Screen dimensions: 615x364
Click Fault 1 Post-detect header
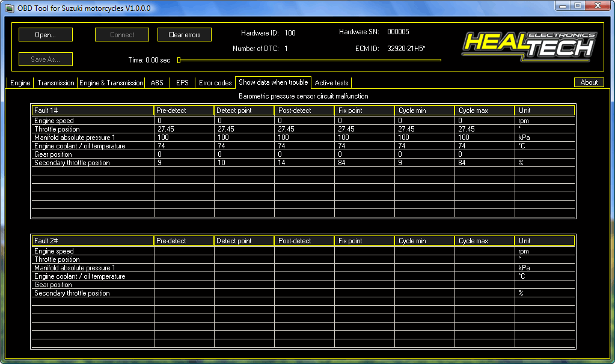(304, 111)
